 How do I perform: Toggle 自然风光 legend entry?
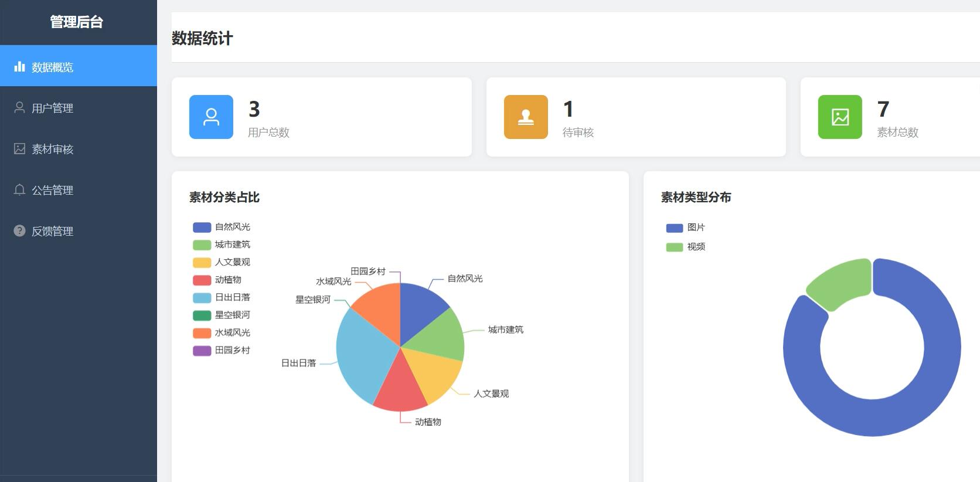click(x=222, y=227)
